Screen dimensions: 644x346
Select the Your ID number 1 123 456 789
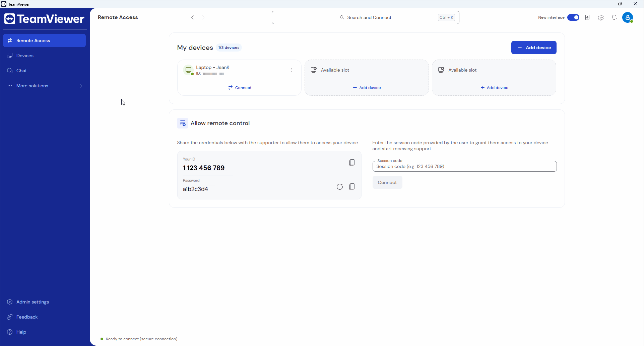tap(204, 168)
